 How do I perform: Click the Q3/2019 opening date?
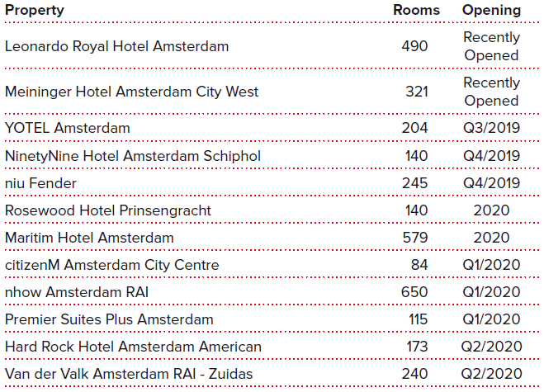click(491, 128)
